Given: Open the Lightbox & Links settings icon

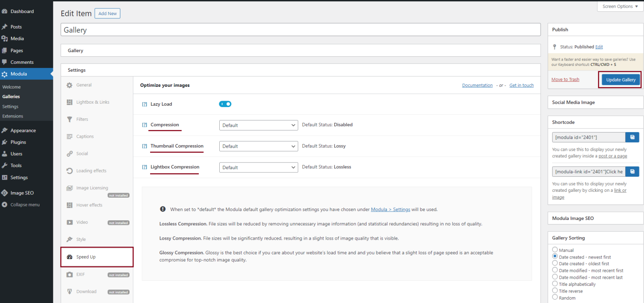Looking at the screenshot, I should [x=70, y=102].
